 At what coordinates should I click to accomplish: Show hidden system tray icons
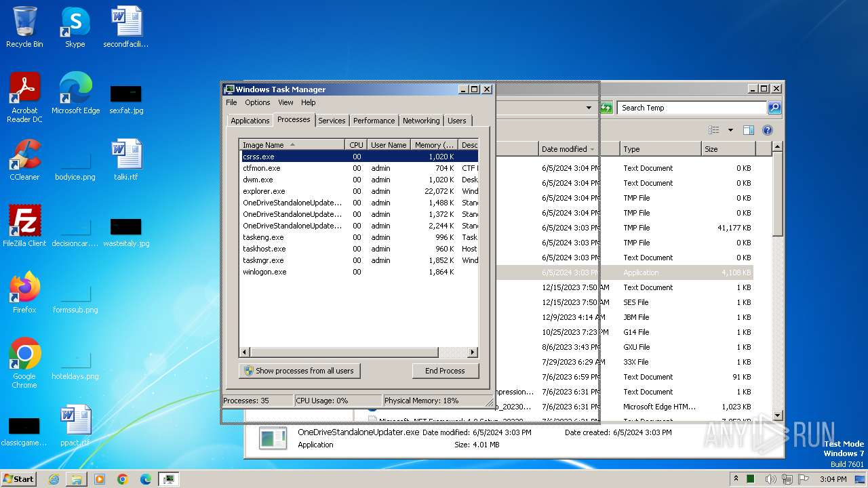(736, 479)
